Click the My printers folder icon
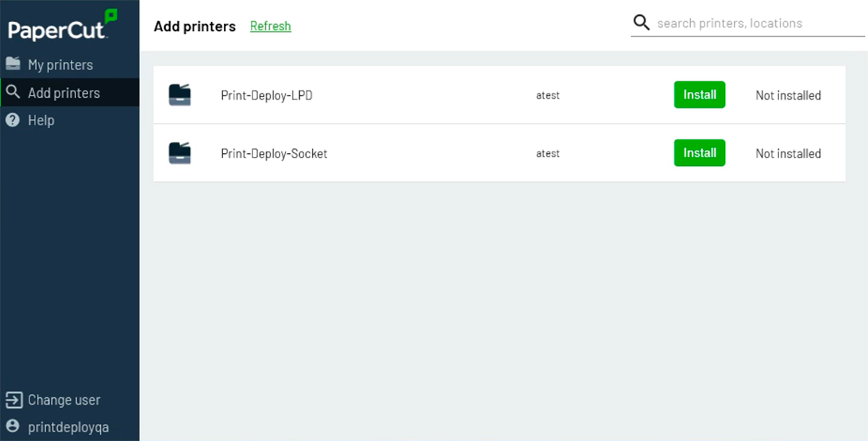 pos(13,64)
